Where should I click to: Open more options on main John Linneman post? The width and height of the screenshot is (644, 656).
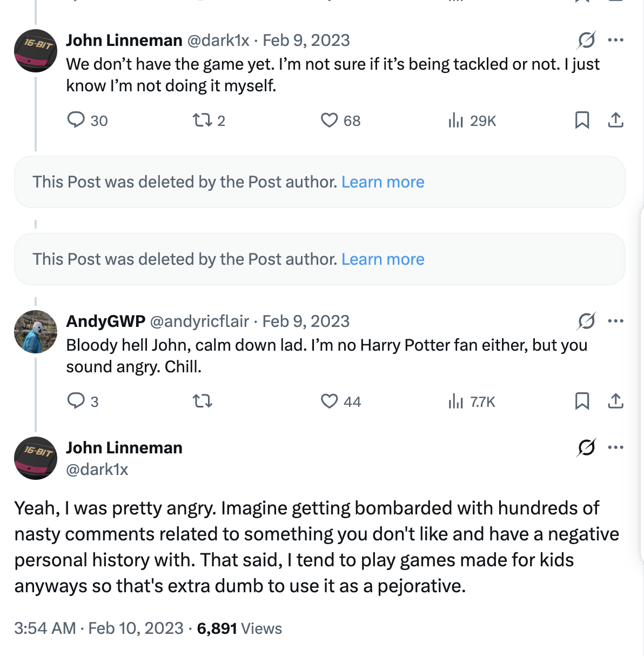click(615, 447)
